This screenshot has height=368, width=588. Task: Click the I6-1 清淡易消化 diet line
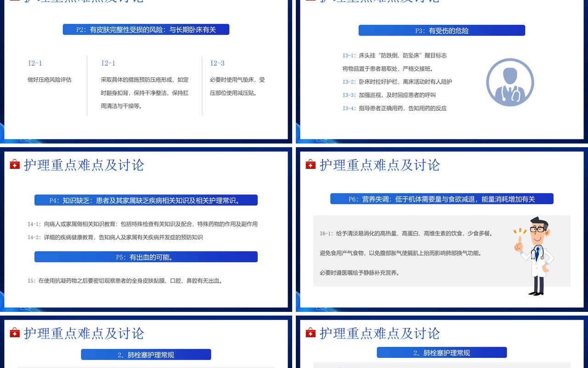click(406, 233)
